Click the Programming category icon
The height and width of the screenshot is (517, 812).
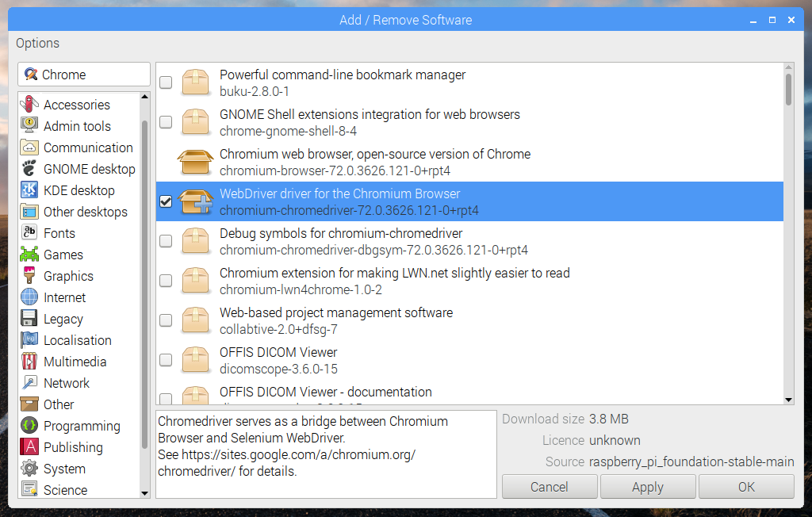tap(29, 426)
